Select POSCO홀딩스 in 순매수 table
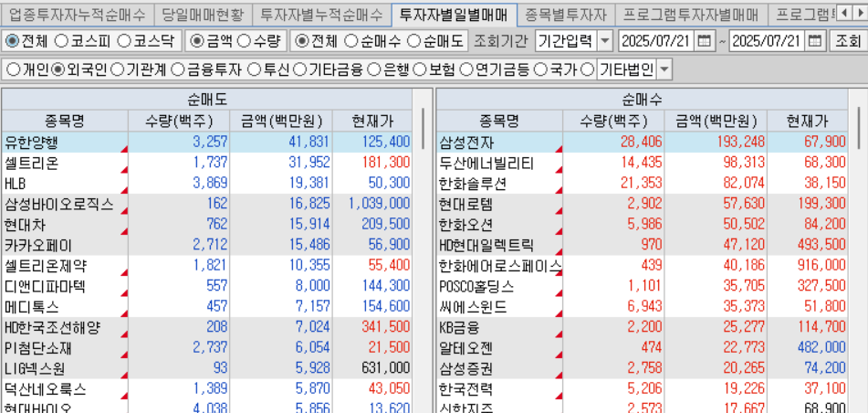Image resolution: width=868 pixels, height=413 pixels. [642, 286]
